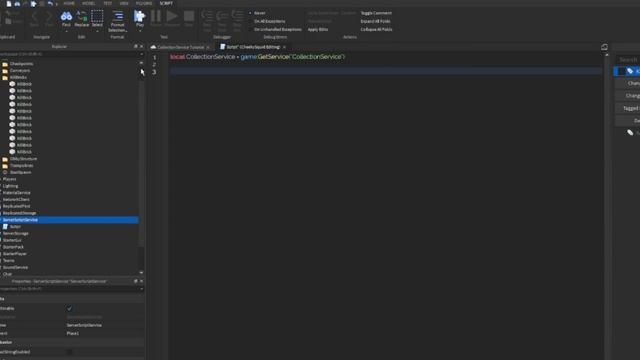The image size is (640, 360).
Task: Click the tag icon in Tag Editor panel
Action: pos(630,71)
